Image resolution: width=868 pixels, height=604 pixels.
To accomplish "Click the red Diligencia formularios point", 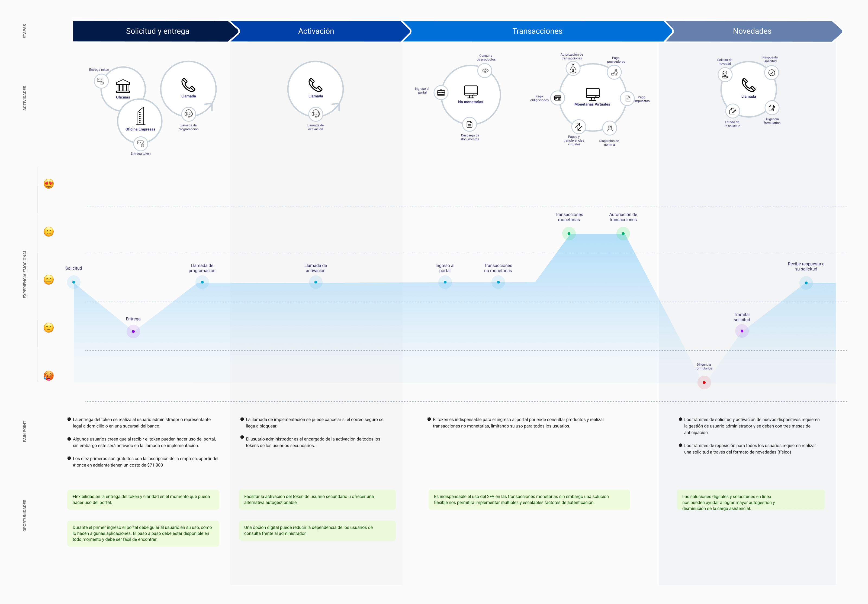I will click(704, 382).
